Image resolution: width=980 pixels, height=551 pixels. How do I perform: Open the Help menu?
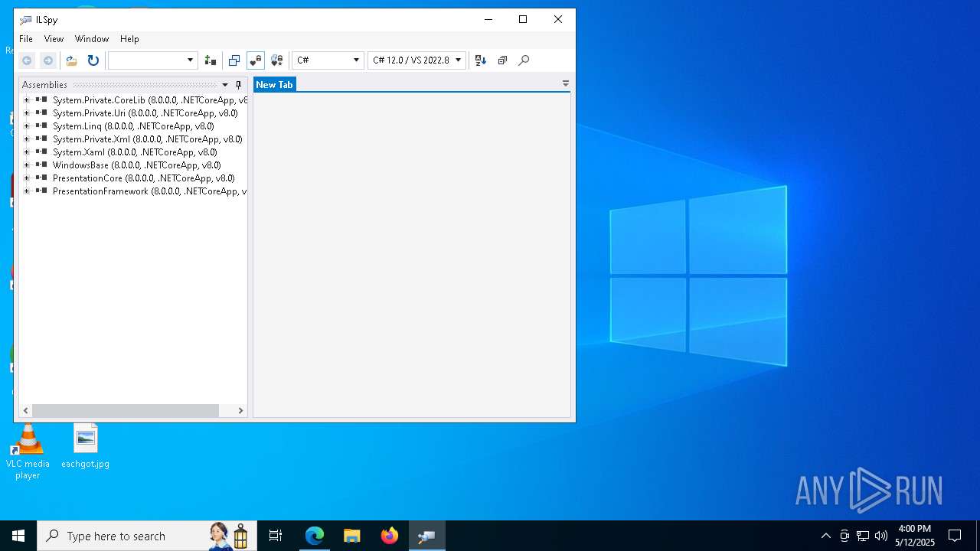click(129, 39)
